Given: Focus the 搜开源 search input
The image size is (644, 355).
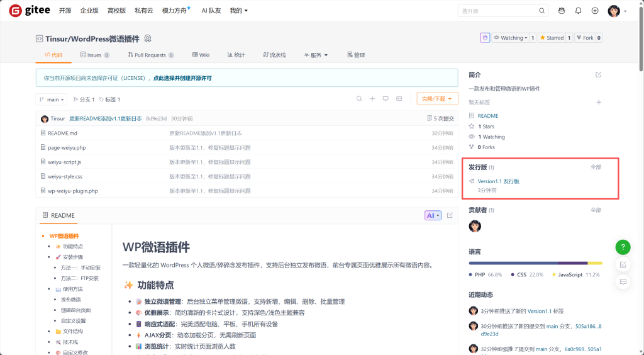Looking at the screenshot, I should pyautogui.click(x=499, y=11).
